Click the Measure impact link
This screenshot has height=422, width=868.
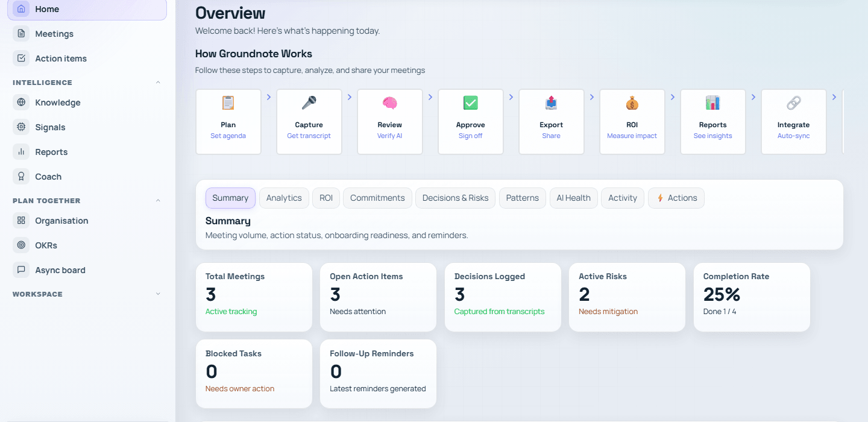[x=632, y=136]
